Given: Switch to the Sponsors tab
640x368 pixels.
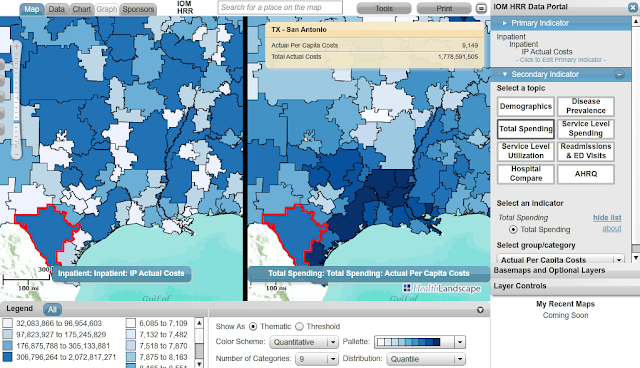Looking at the screenshot, I should pos(138,9).
